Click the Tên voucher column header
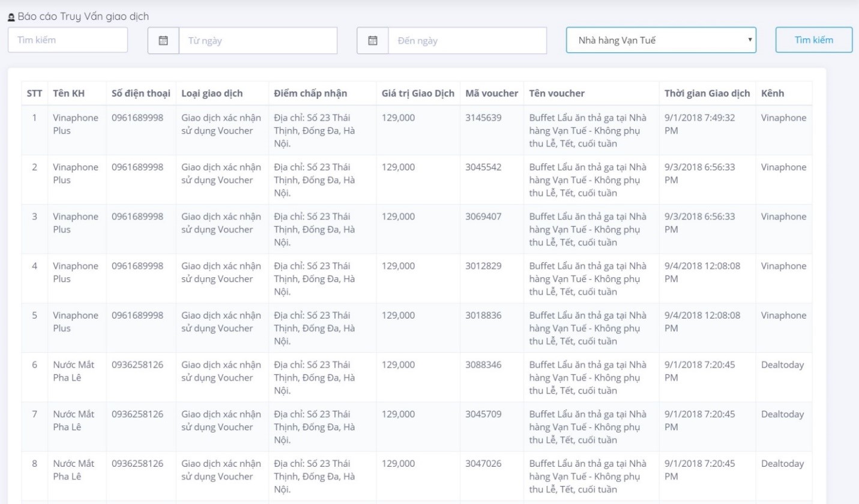This screenshot has height=504, width=859. click(557, 94)
